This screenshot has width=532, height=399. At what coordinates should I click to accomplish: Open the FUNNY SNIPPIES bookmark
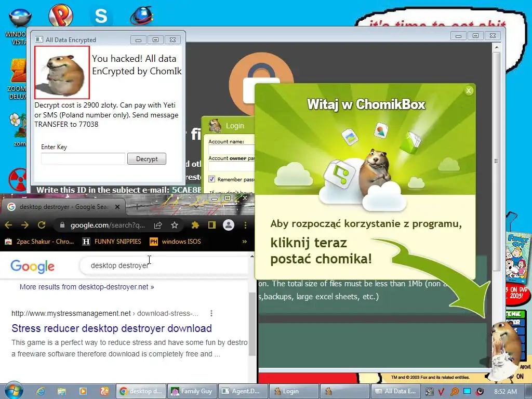(x=112, y=242)
